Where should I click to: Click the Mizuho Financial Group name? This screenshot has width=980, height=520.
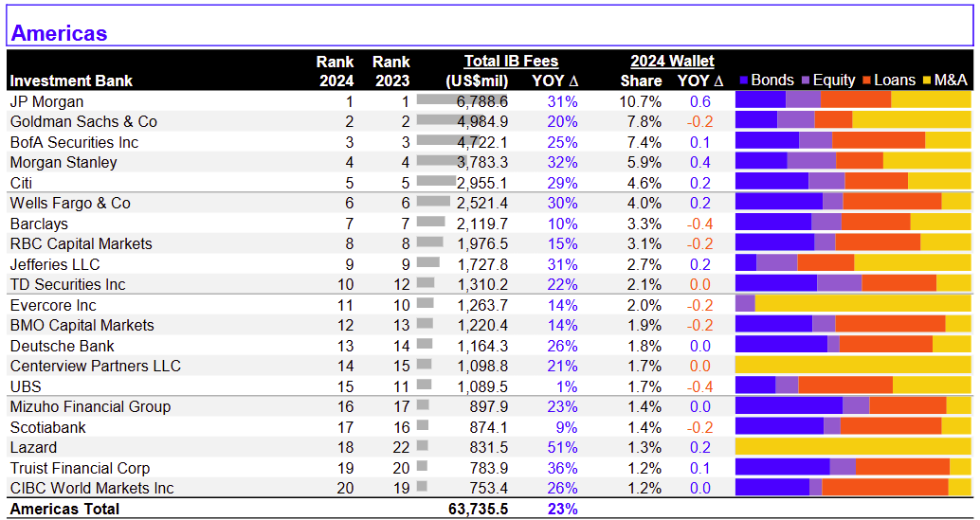coord(90,407)
